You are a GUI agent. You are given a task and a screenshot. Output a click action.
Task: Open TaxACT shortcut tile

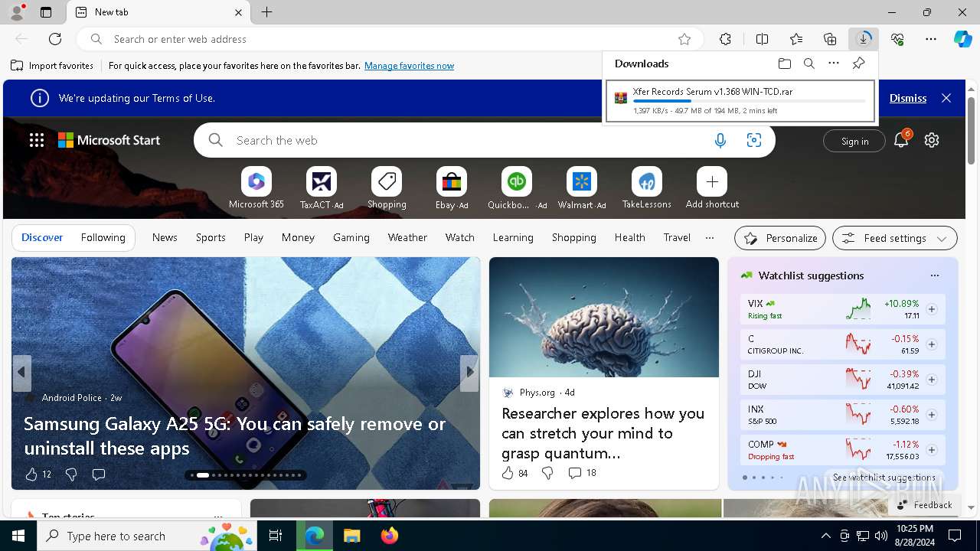322,188
